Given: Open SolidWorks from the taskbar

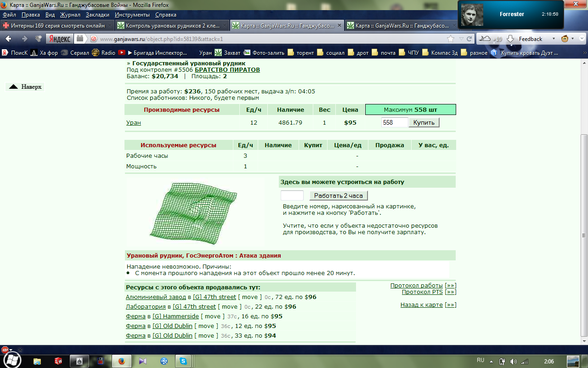Looking at the screenshot, I should [x=58, y=361].
